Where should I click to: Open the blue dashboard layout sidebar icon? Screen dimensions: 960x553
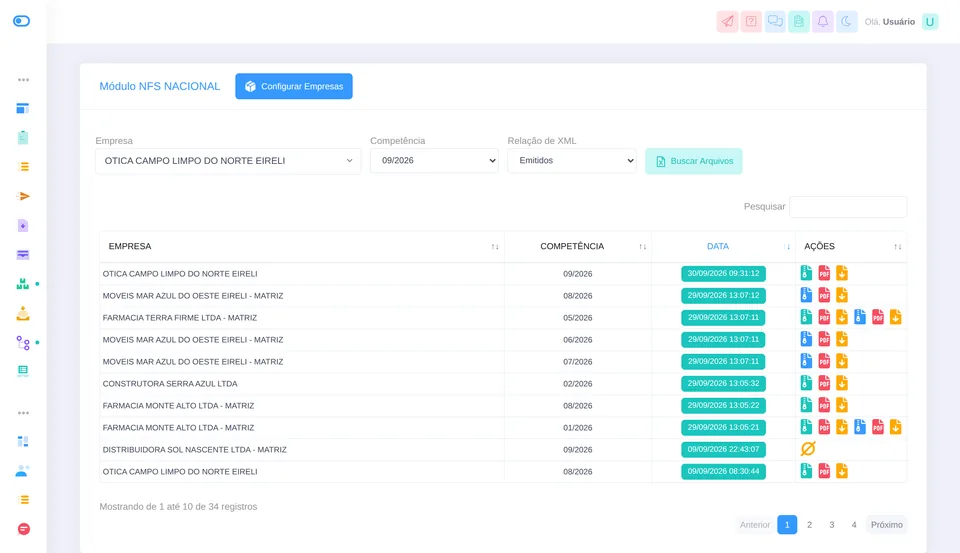tap(23, 108)
